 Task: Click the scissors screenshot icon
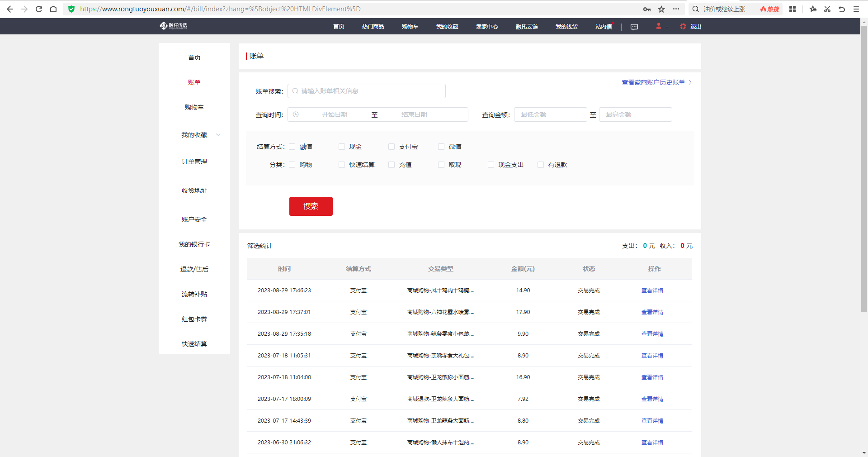tap(827, 9)
